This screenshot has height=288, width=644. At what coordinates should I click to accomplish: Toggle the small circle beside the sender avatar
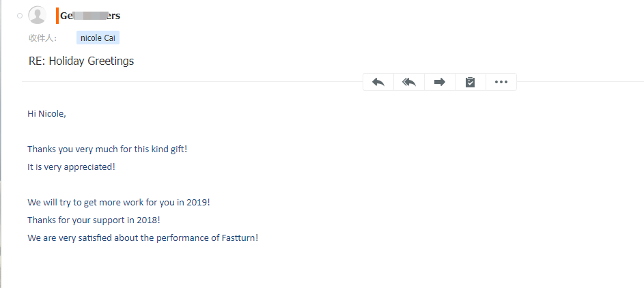pos(20,15)
